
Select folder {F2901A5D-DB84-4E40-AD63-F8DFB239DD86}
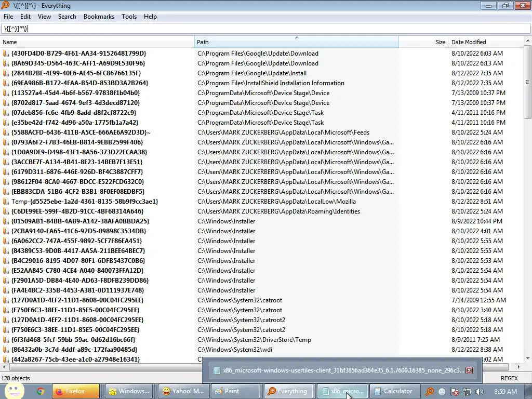pos(80,280)
